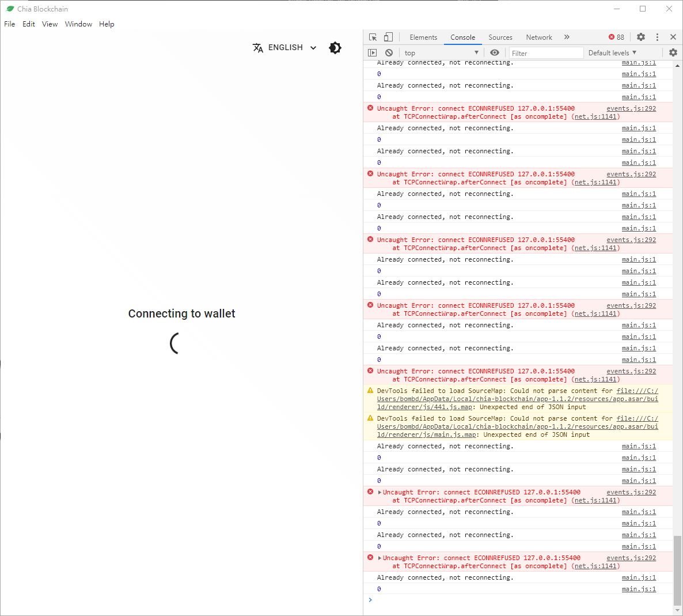
Task: Open the Help menu
Action: [x=107, y=24]
